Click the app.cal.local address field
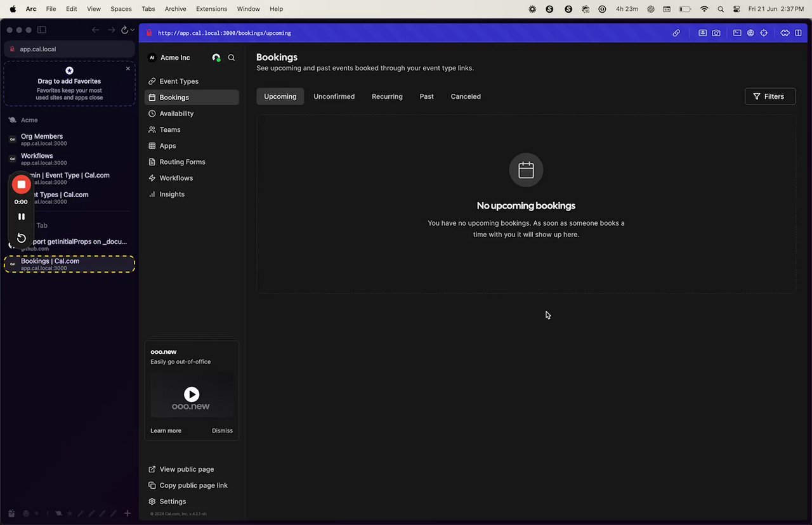The image size is (812, 525). click(69, 49)
